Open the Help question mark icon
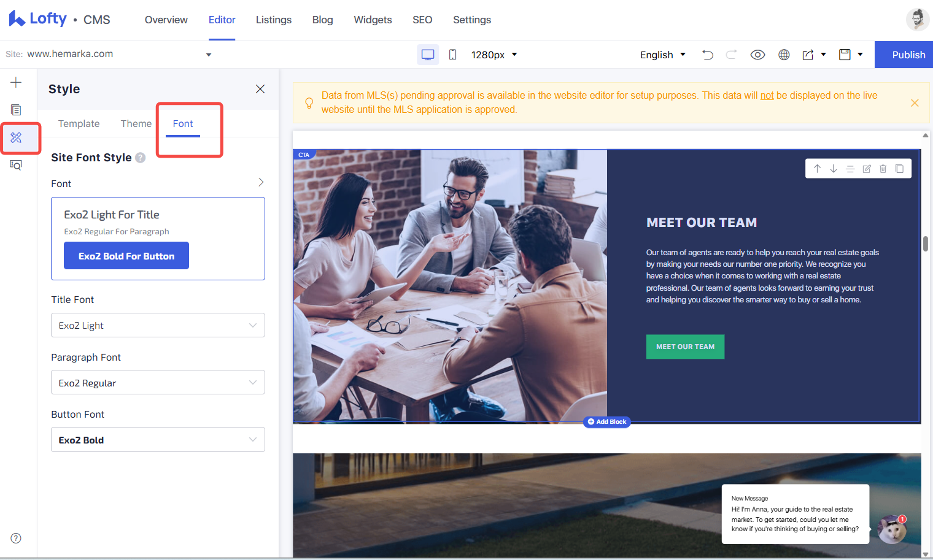Viewport: 933px width, 560px height. pyautogui.click(x=16, y=538)
